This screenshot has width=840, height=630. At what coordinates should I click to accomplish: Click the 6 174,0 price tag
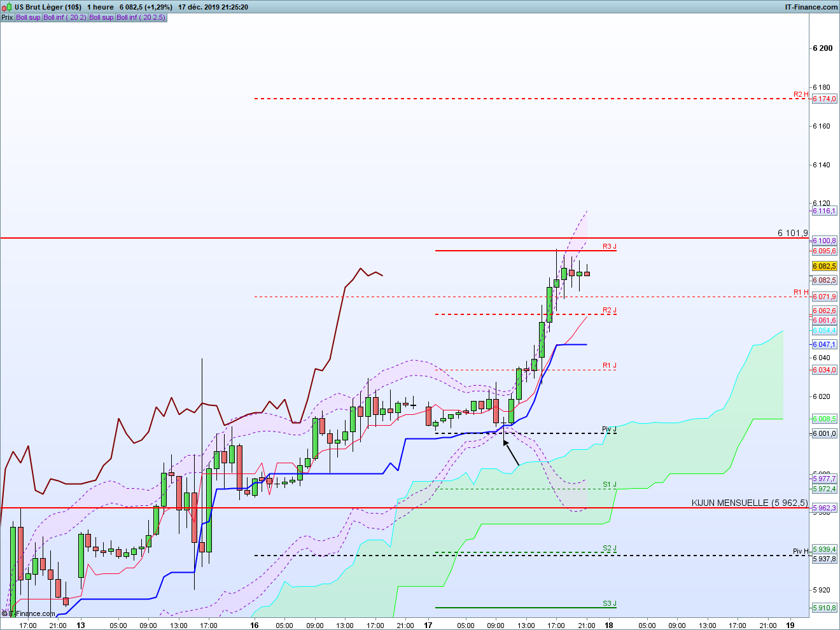[x=825, y=99]
